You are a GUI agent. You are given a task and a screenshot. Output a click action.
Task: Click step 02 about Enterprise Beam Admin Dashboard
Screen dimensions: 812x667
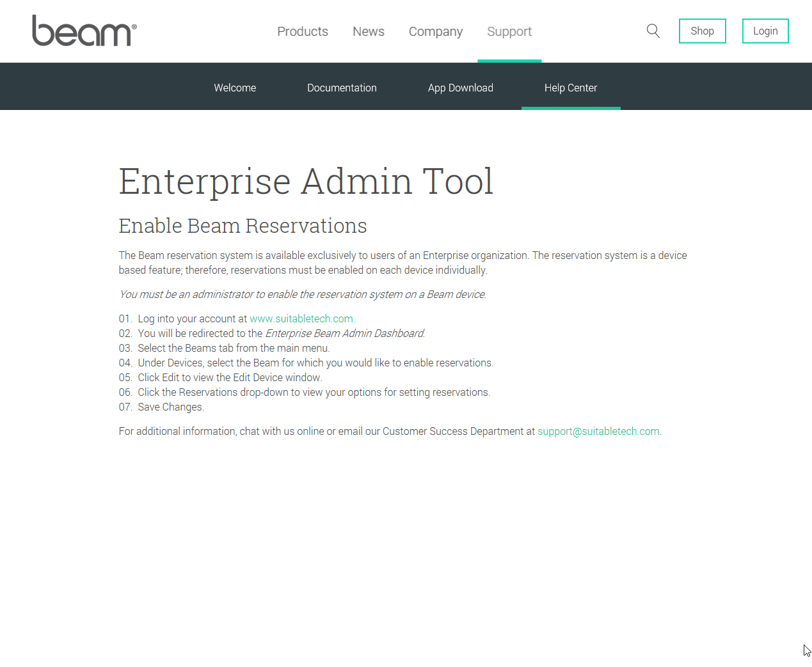[272, 333]
